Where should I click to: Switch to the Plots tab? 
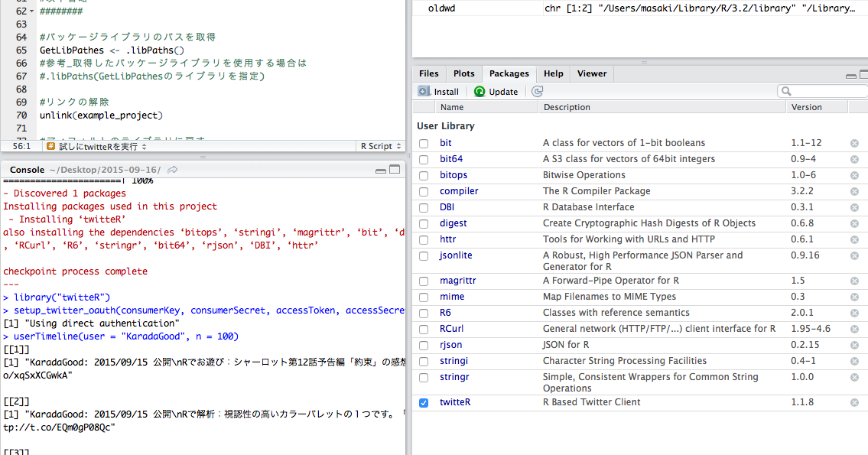pos(464,73)
